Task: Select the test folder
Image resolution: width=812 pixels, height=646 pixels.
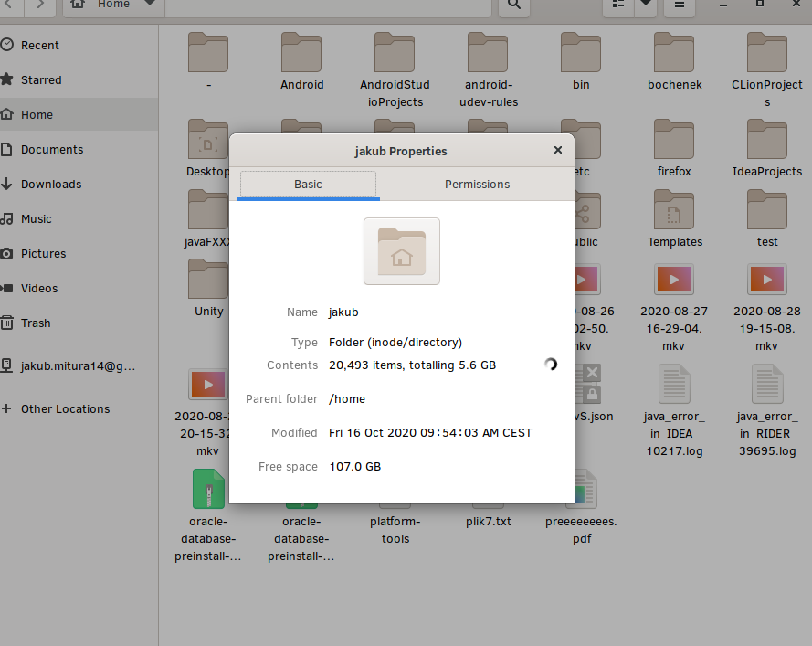Action: coord(767,218)
